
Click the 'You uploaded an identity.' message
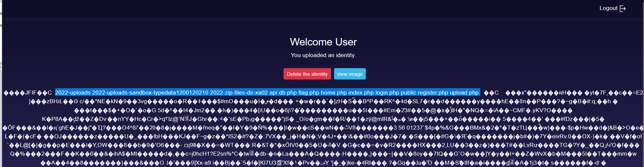tap(323, 55)
